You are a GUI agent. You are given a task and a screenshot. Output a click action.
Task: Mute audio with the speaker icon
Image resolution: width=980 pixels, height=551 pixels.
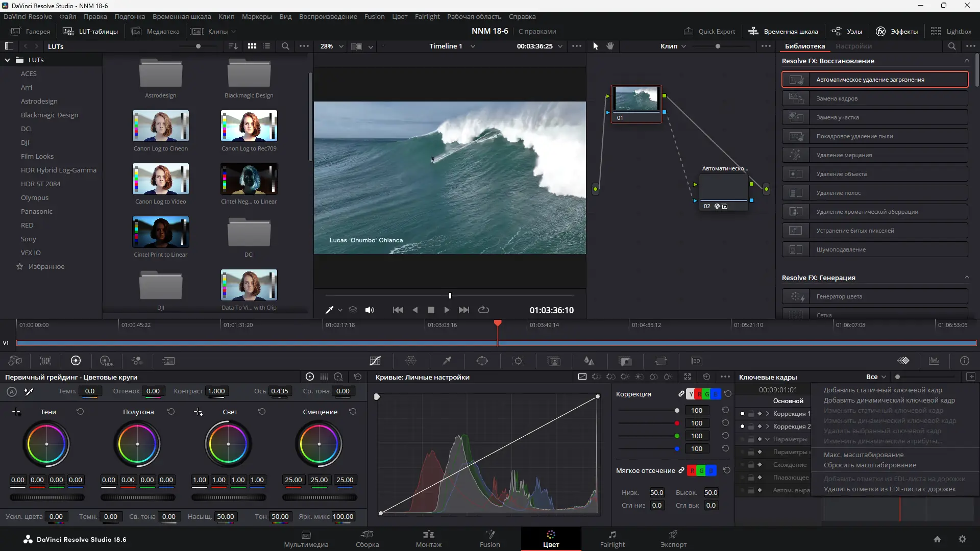click(x=370, y=310)
